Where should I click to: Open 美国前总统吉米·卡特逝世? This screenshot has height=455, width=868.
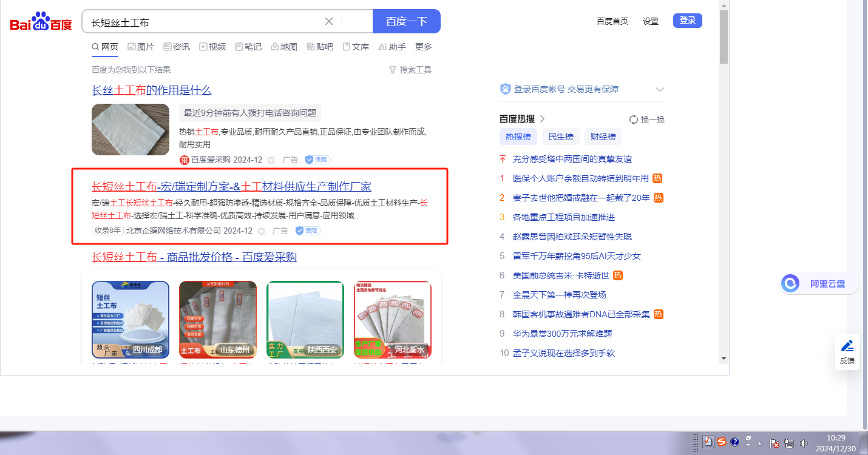(x=561, y=275)
